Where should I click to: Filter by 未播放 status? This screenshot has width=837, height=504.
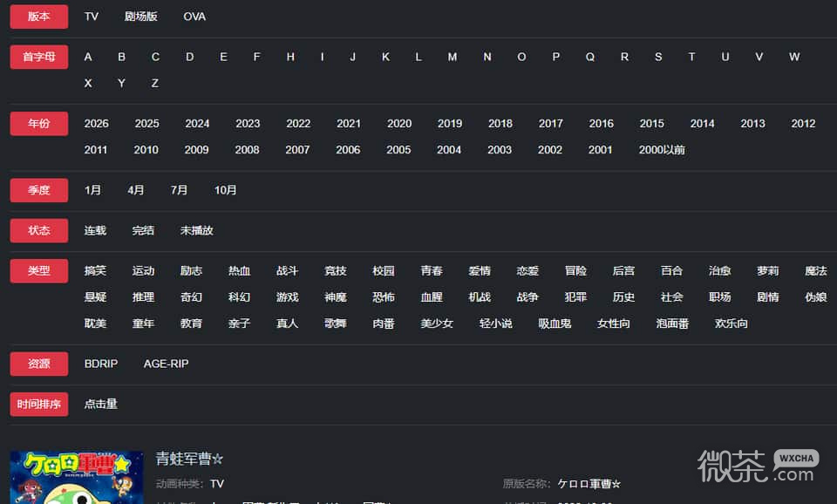pyautogui.click(x=197, y=231)
